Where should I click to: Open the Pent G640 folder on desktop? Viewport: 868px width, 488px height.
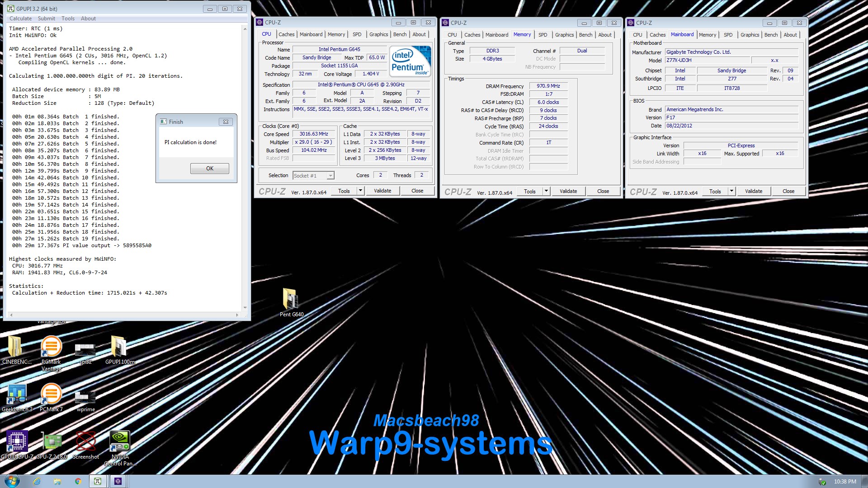tap(291, 302)
